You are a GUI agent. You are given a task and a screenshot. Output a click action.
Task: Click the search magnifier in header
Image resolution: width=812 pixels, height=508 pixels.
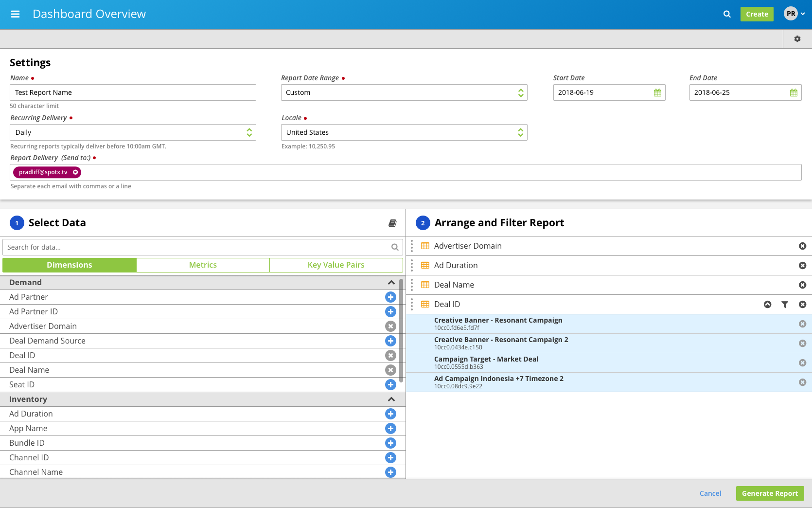tap(727, 14)
